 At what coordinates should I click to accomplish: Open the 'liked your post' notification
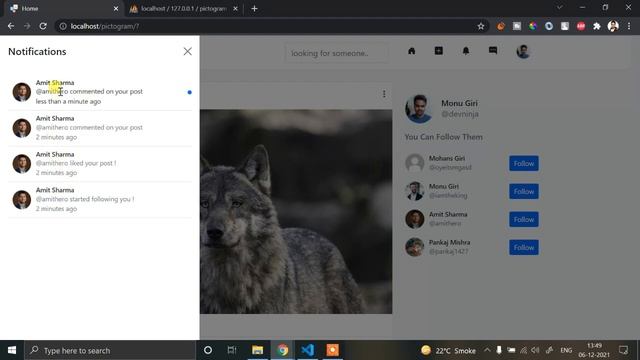click(x=100, y=163)
